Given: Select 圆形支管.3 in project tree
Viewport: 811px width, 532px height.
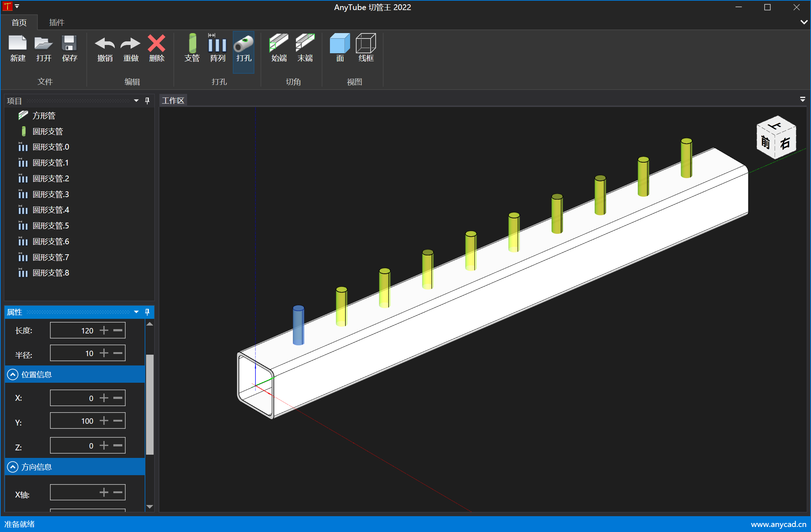Looking at the screenshot, I should [51, 194].
